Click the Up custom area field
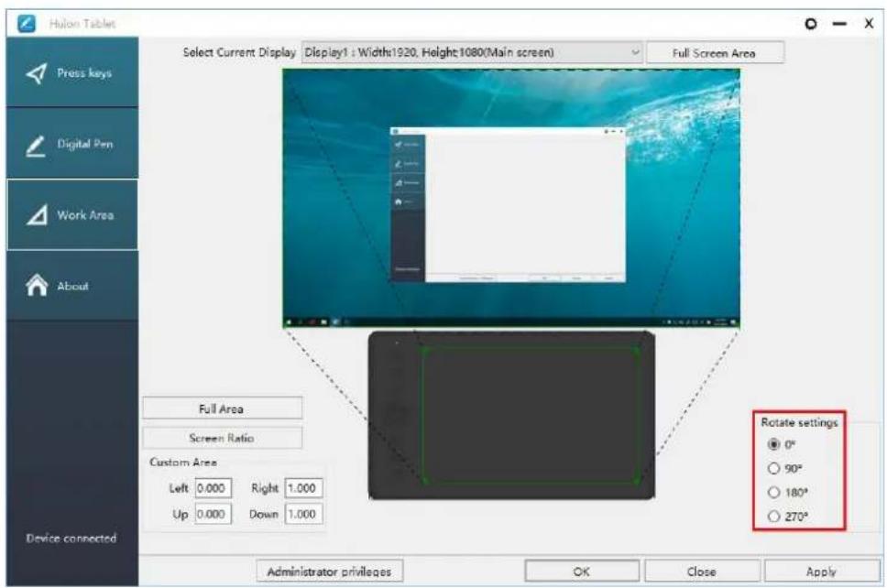This screenshot has width=887, height=588. (x=213, y=514)
